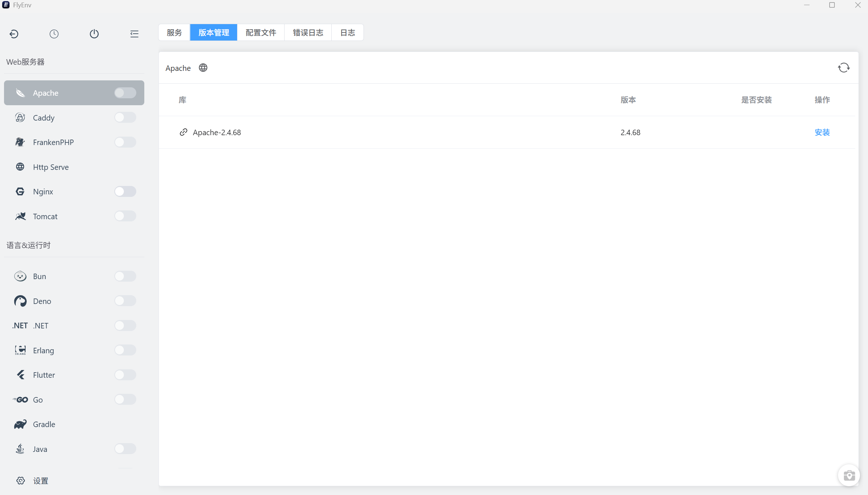
Task: Click the back/restore arrow icon in sidebar
Action: tap(14, 34)
